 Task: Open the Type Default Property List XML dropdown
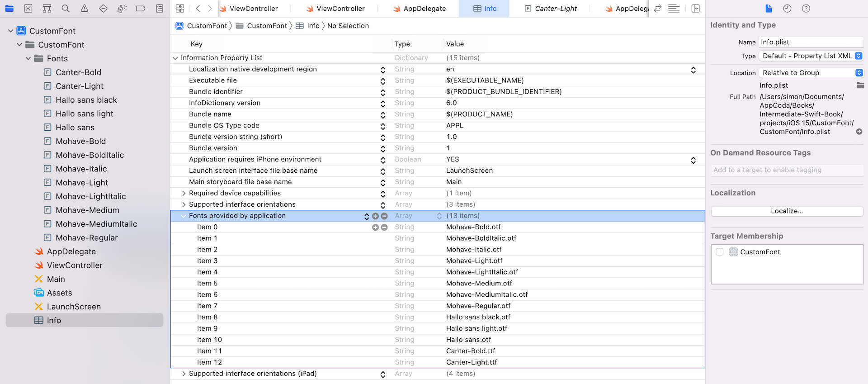pos(811,56)
